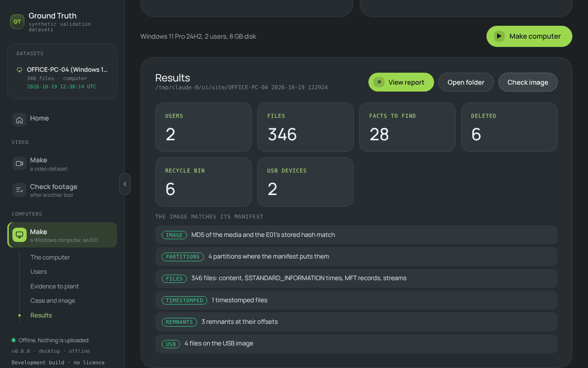Click the USB tag badge

(171, 344)
